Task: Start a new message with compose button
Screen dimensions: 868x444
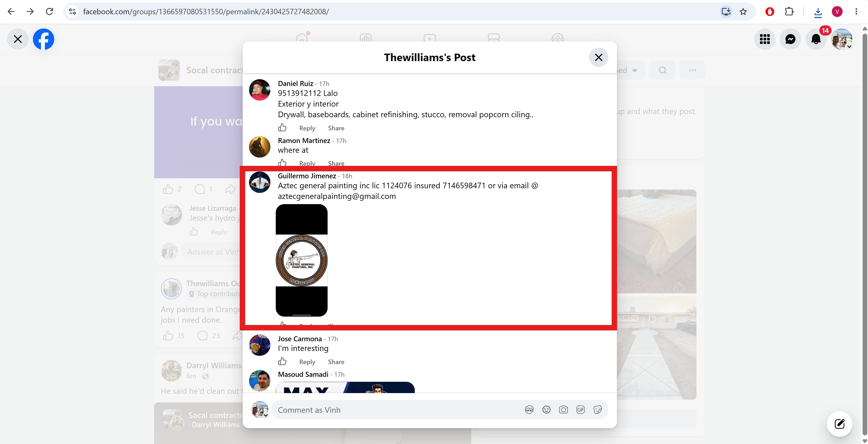Action: (x=839, y=423)
